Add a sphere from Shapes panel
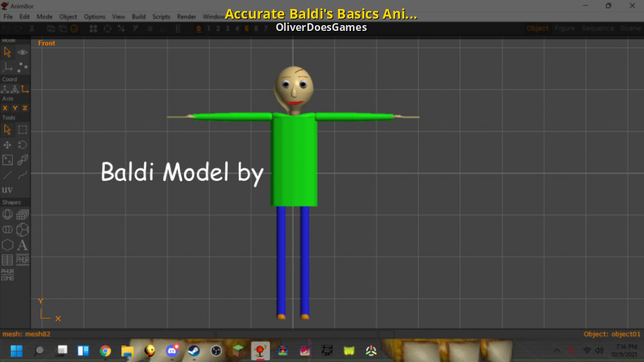The image size is (644, 362). tap(7, 214)
